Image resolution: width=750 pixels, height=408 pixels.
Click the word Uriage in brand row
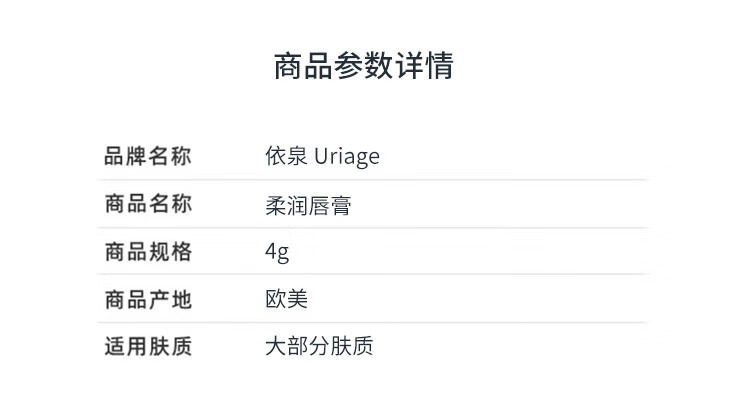[347, 157]
